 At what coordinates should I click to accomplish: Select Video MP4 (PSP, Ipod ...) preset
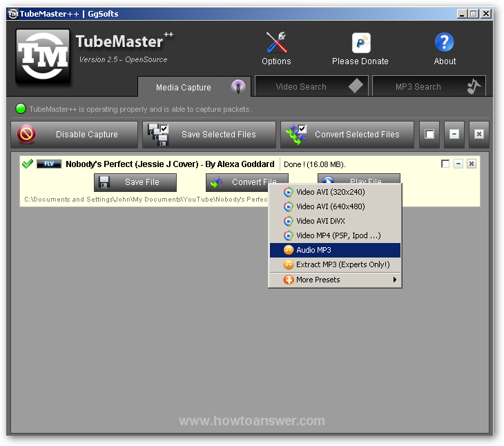coord(336,235)
